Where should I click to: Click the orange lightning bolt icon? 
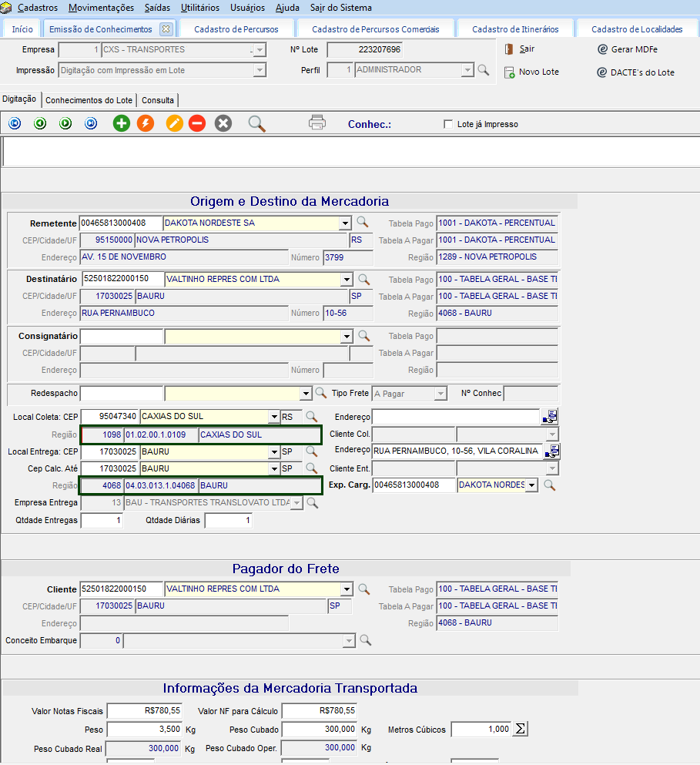click(145, 123)
